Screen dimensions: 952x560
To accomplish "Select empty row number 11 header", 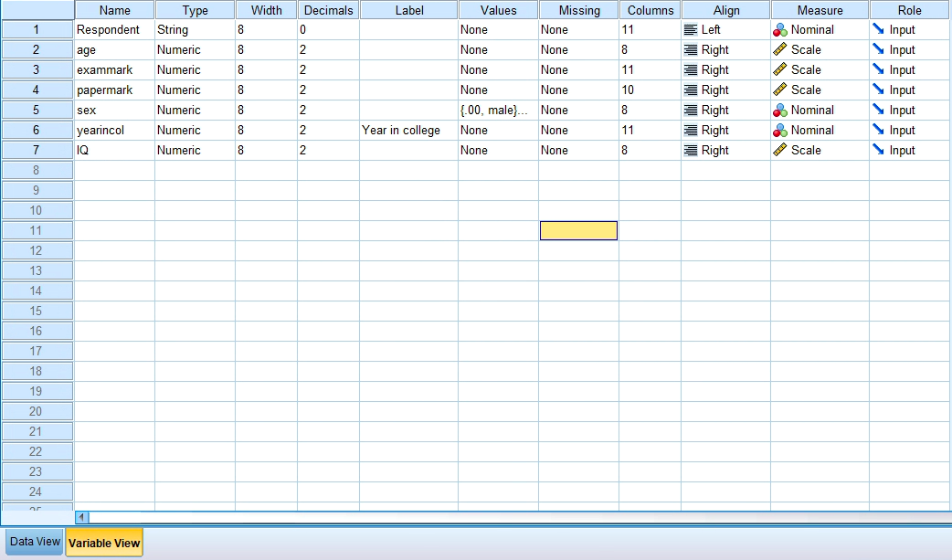I will (37, 231).
